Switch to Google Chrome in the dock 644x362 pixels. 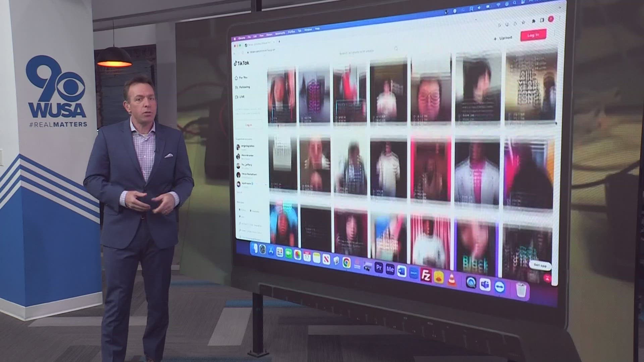[x=346, y=262]
